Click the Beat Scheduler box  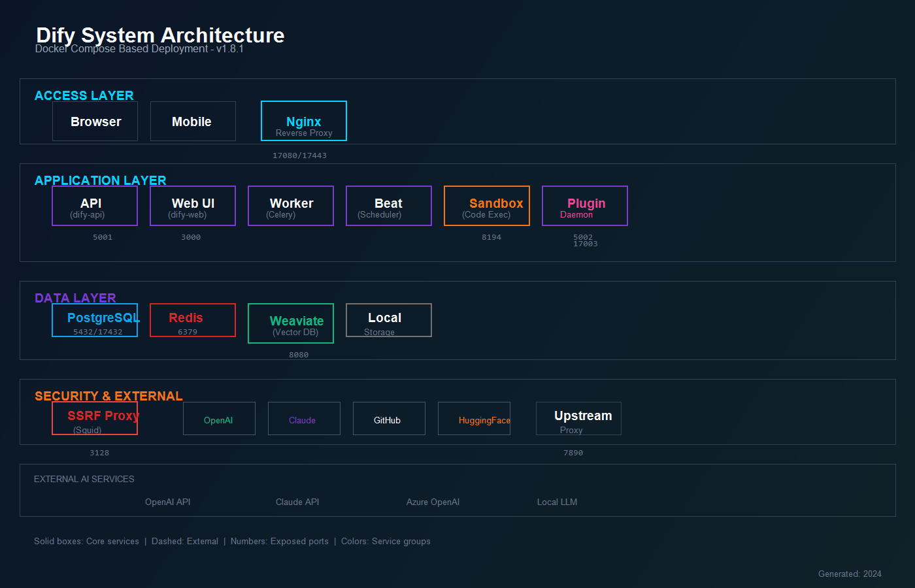tap(388, 205)
